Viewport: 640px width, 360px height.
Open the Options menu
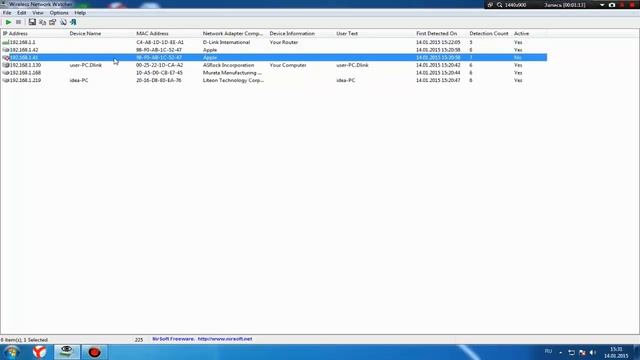tap(59, 13)
